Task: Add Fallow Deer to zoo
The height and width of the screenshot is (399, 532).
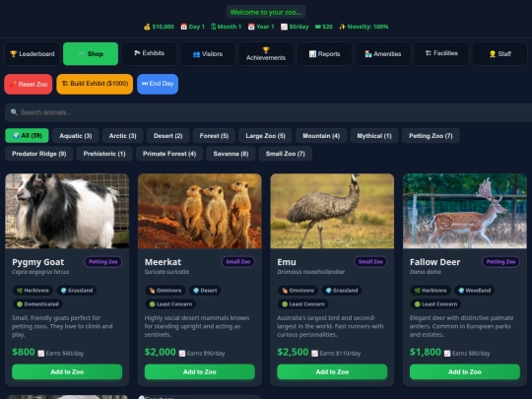Action: [465, 371]
